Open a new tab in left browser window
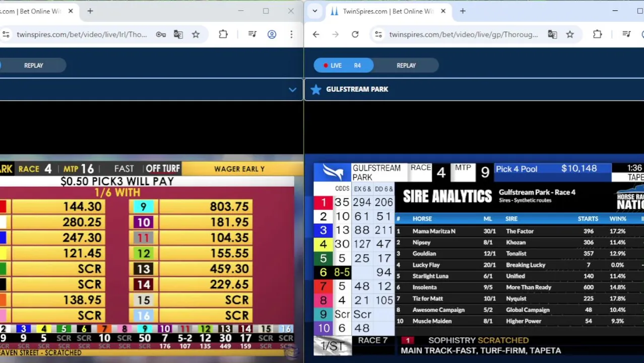 coord(90,11)
